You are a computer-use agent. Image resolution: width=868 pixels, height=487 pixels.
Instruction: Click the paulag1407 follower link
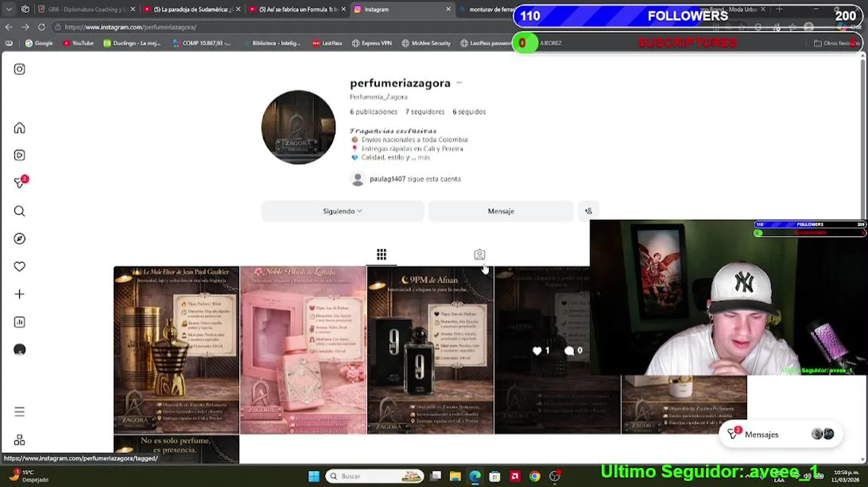point(387,179)
